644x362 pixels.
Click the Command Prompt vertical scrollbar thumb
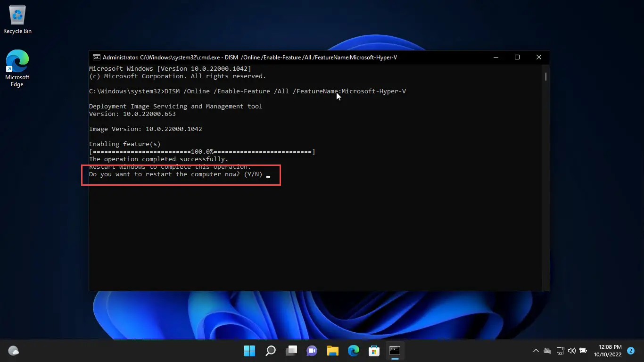[546, 76]
